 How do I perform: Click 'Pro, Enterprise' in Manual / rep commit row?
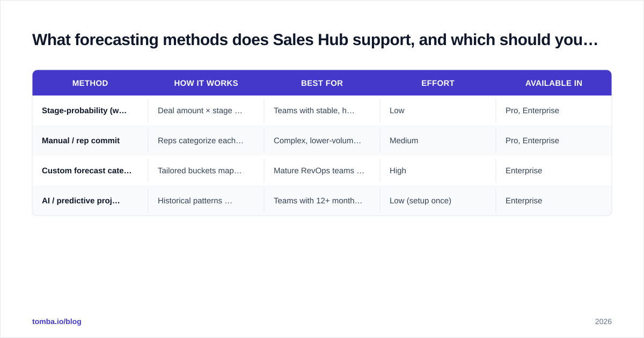coord(554,141)
